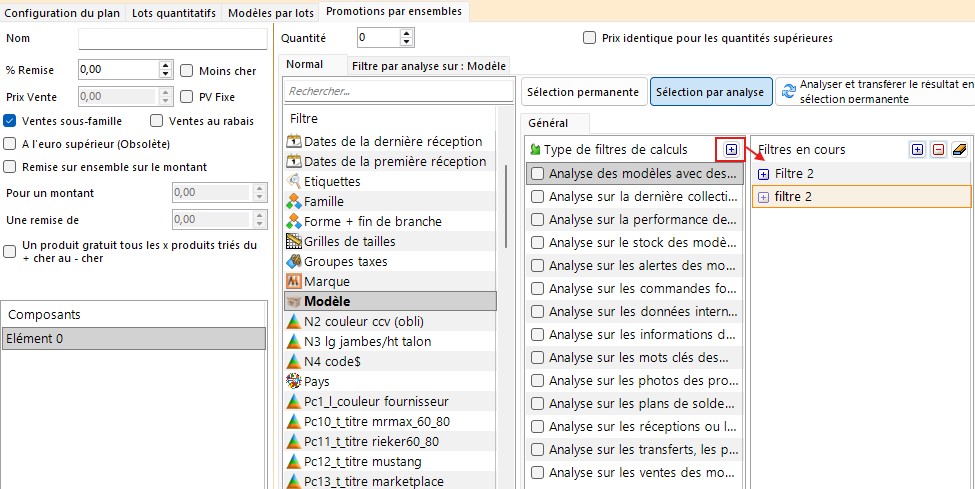Check Ventes au rabais
The image size is (975, 489).
coord(157,121)
